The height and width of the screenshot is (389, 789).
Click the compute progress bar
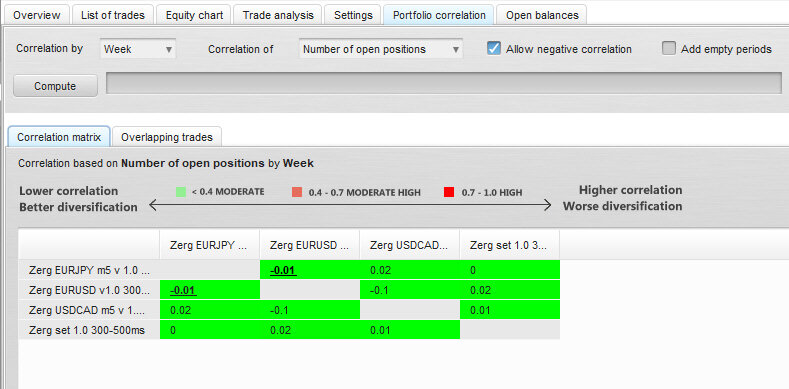pyautogui.click(x=443, y=83)
